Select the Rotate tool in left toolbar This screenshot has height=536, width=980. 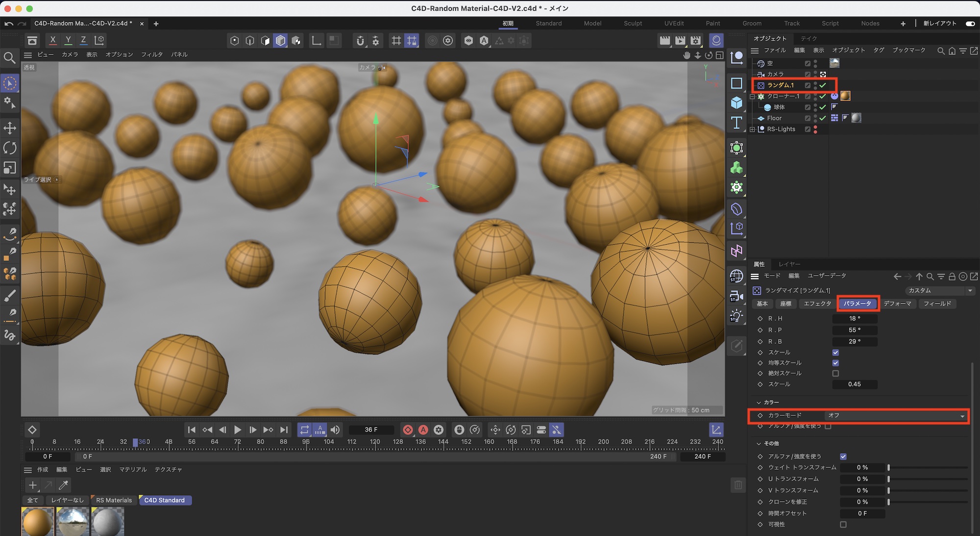point(10,148)
